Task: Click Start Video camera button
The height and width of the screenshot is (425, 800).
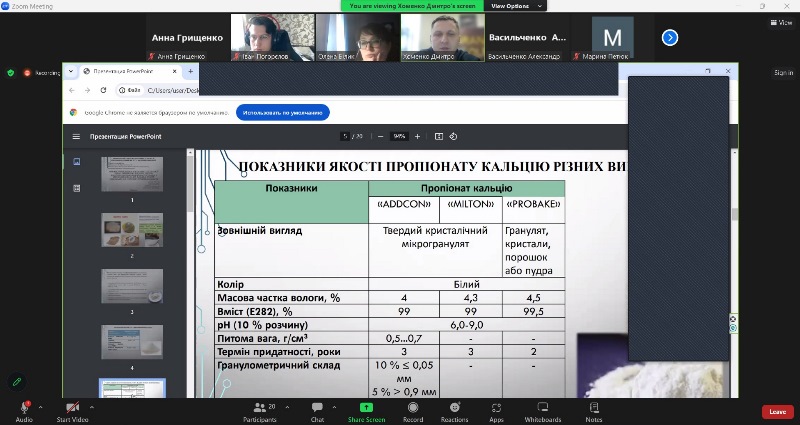Action: coord(72,411)
